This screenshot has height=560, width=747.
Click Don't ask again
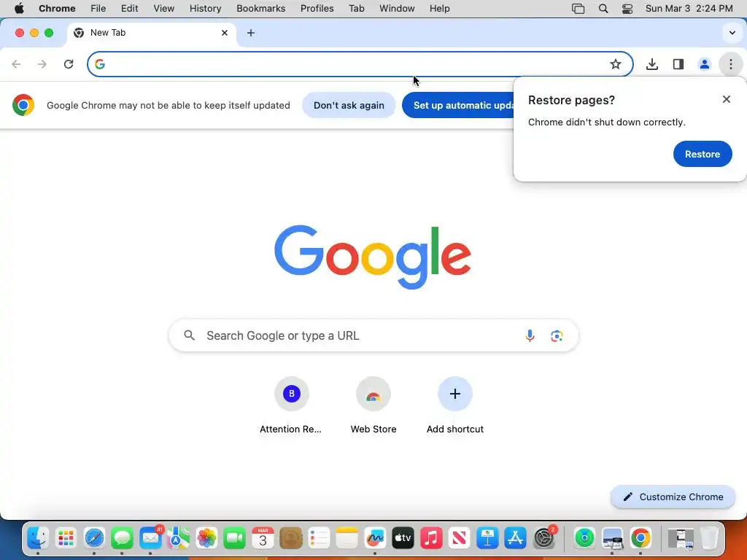[349, 105]
